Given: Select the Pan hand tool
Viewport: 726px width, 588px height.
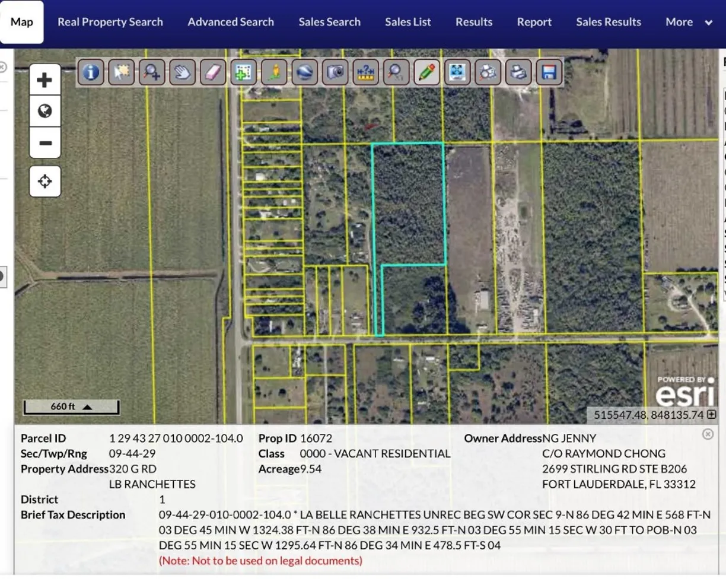Looking at the screenshot, I should click(x=183, y=72).
